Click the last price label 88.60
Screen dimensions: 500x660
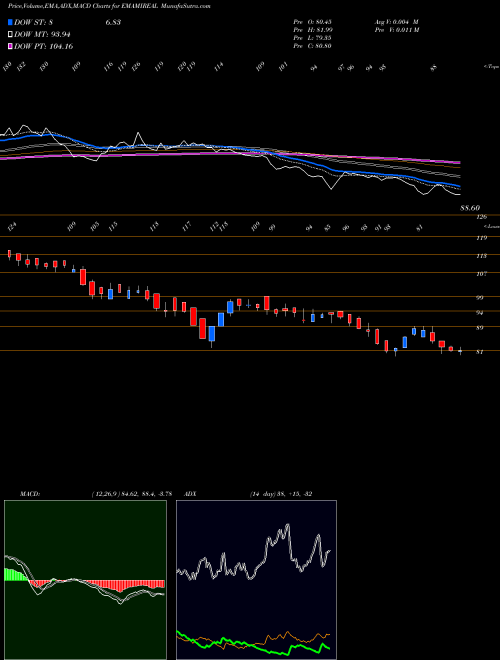(470, 208)
